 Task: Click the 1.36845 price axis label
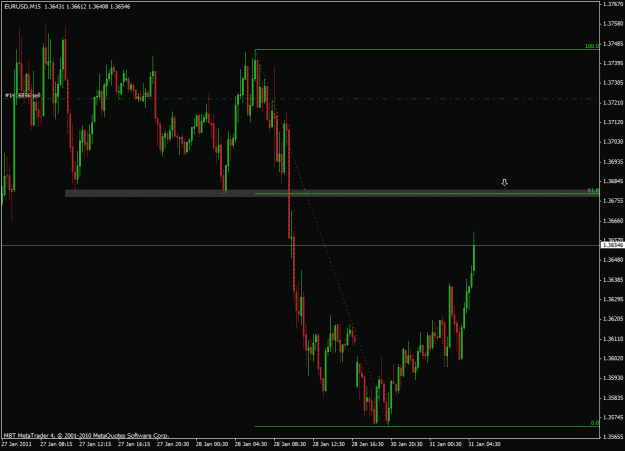coord(613,181)
